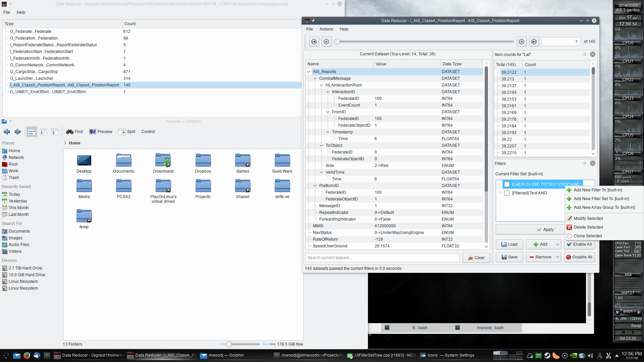The width and height of the screenshot is (644, 362).
Task: Close the Filters panel
Action: (x=593, y=163)
